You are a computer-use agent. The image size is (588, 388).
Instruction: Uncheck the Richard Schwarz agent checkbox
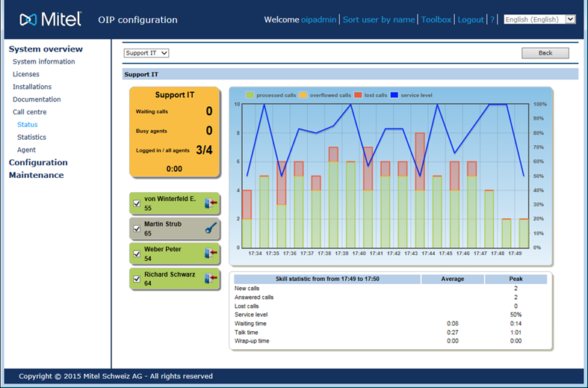(137, 280)
